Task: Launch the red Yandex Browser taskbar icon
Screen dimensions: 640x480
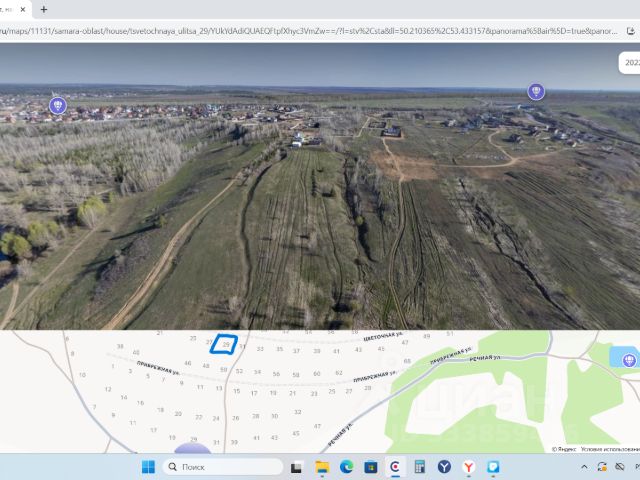Action: pyautogui.click(x=469, y=467)
